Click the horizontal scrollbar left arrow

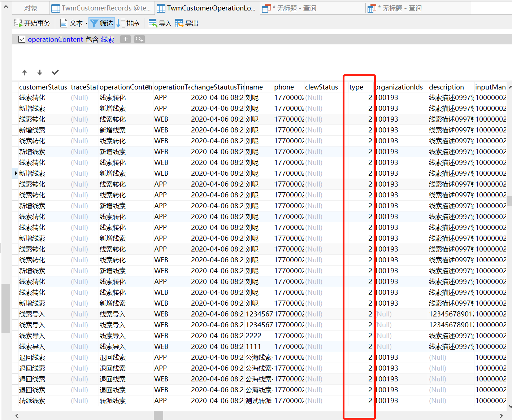tap(17, 416)
